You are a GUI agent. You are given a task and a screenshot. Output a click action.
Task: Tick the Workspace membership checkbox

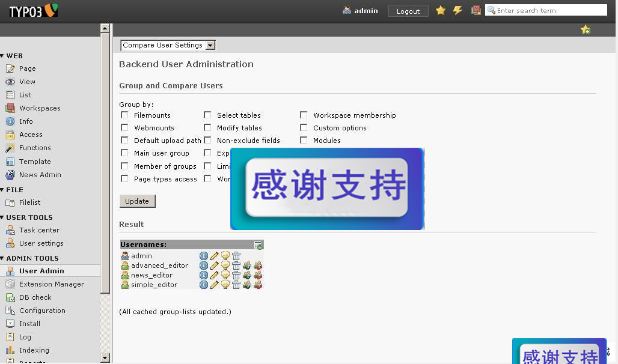click(304, 115)
